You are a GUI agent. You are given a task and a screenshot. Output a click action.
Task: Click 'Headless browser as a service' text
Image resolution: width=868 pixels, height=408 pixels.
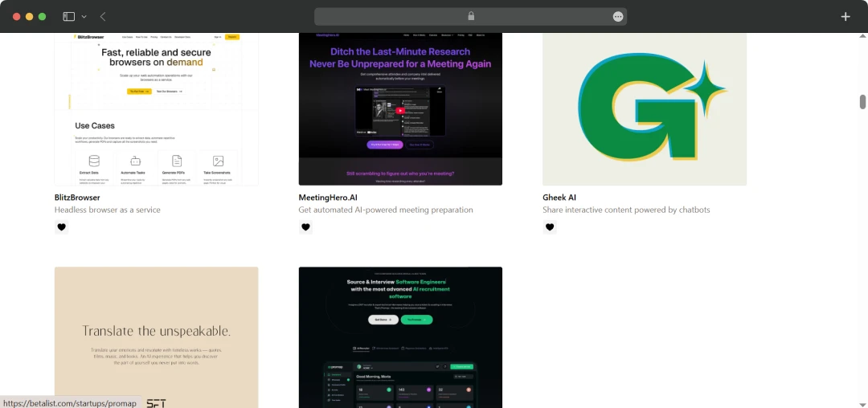click(108, 210)
